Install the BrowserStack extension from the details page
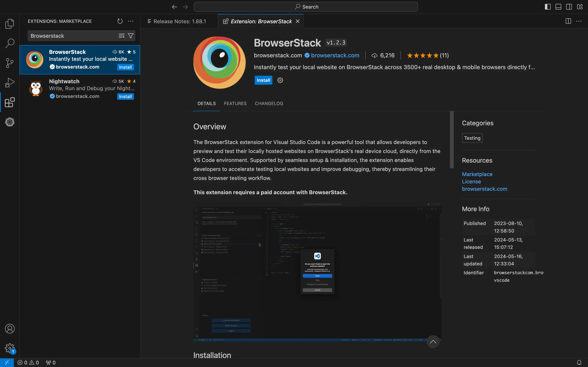 pyautogui.click(x=263, y=80)
